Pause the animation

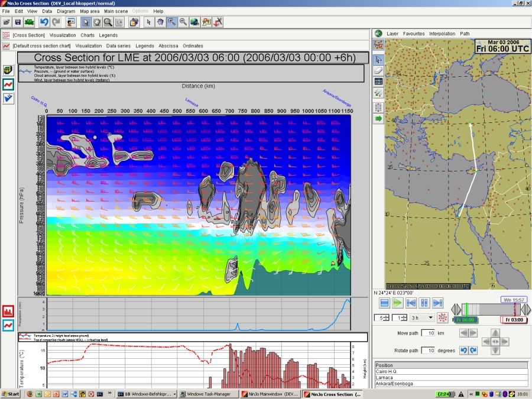424,303
